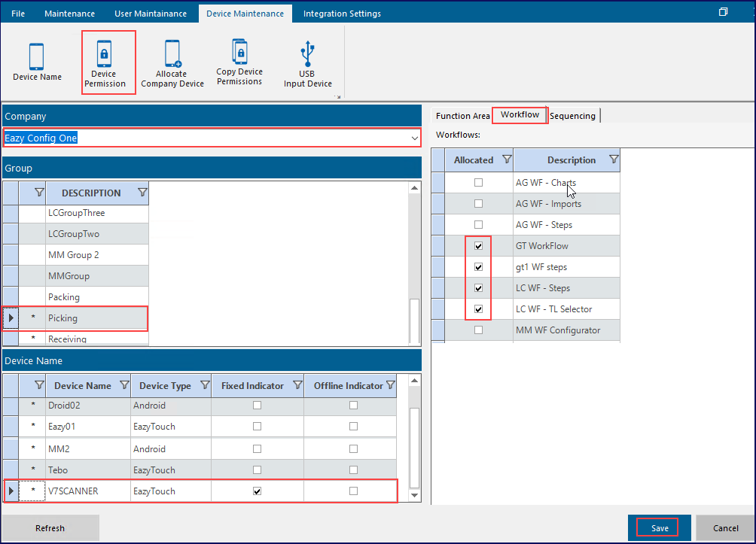
Task: Click the Save button
Action: 658,527
